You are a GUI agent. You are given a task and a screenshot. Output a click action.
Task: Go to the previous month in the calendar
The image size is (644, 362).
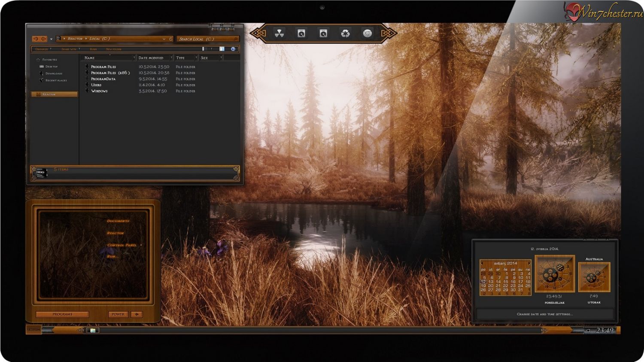pos(482,263)
